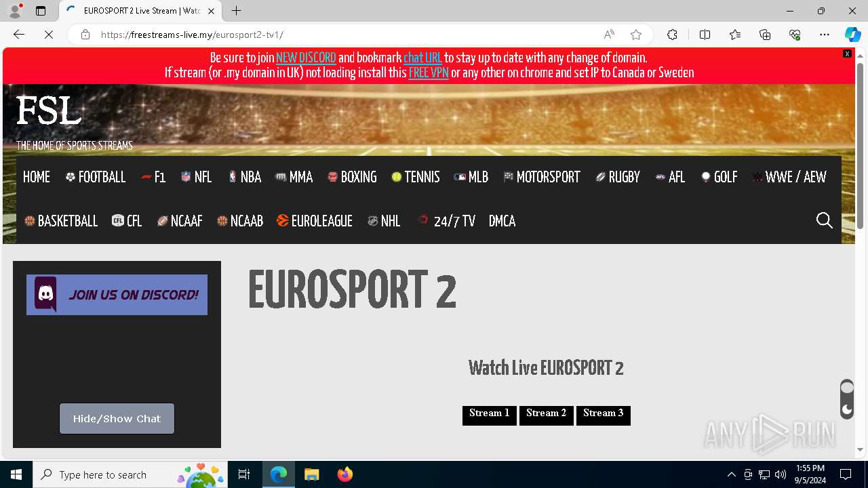This screenshot has width=868, height=488.
Task: Open Browser essentials
Action: 795,35
